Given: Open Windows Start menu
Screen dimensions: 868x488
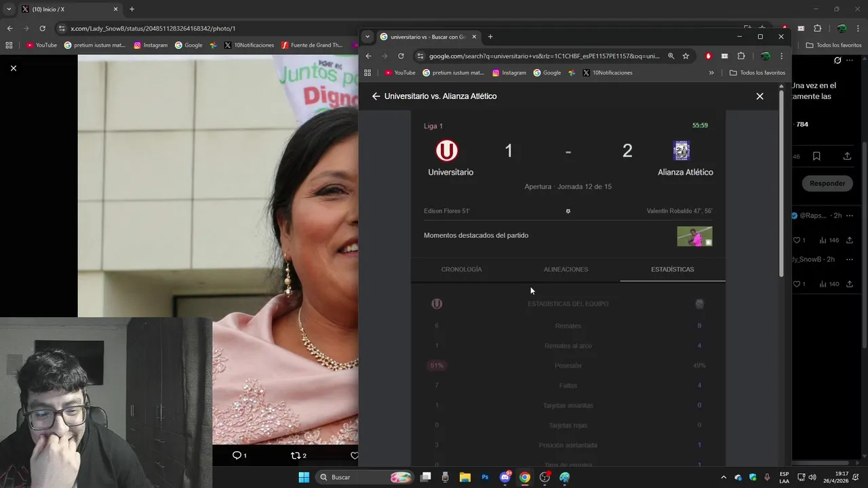Looking at the screenshot, I should pyautogui.click(x=304, y=477).
